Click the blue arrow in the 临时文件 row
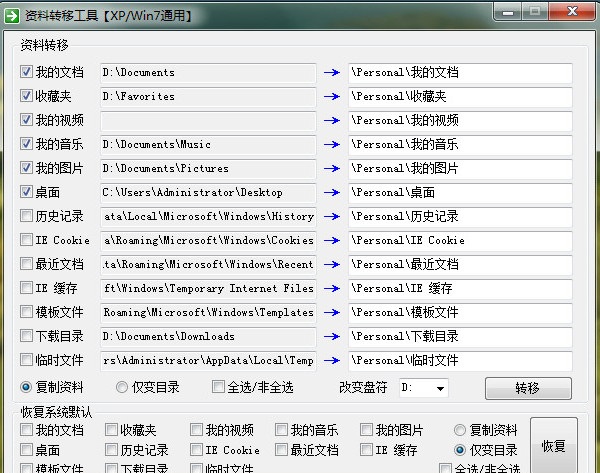 click(332, 360)
